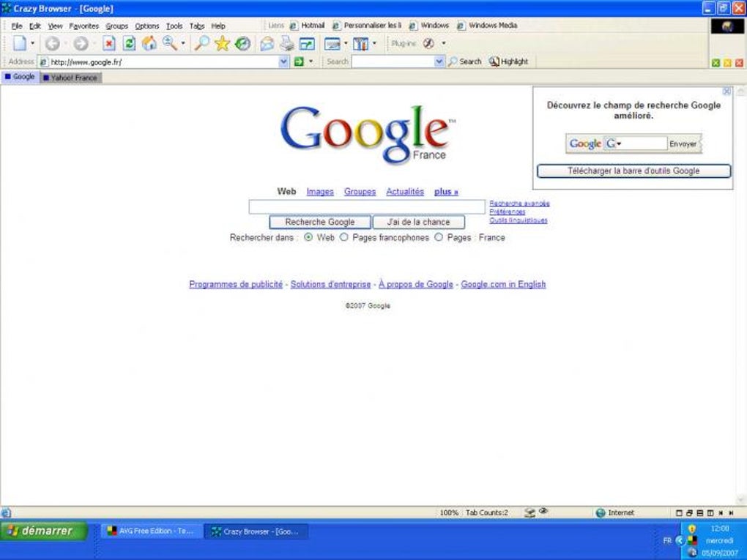Click the screen layout monitor icon
Screen dimensions: 747x560
(332, 44)
